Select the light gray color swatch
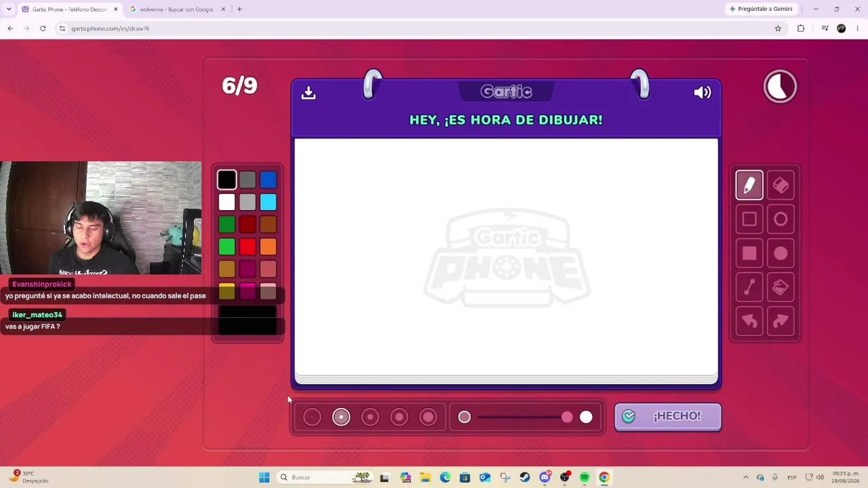 (x=248, y=202)
